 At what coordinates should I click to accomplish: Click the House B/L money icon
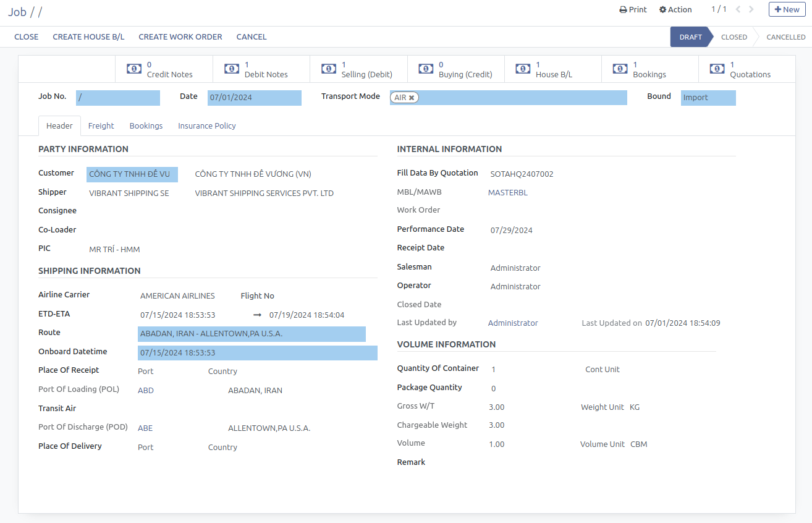(523, 69)
